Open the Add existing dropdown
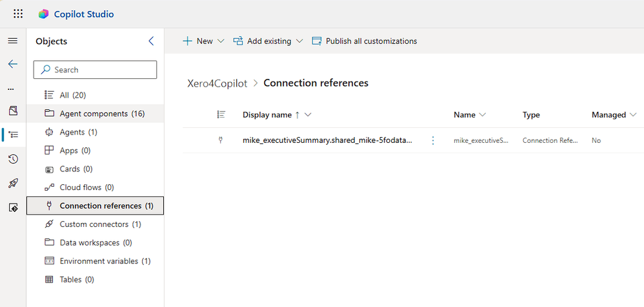Viewport: 644px width, 307px height. tap(268, 41)
